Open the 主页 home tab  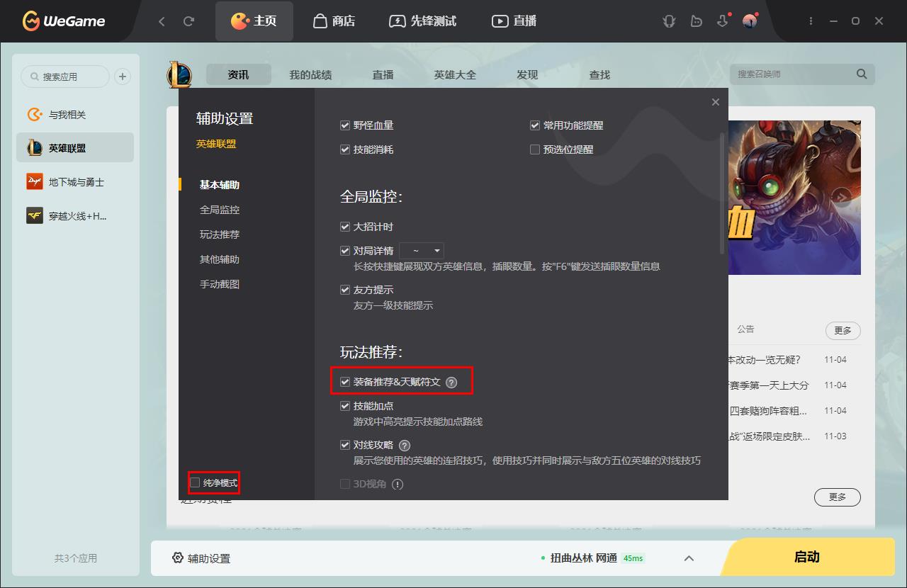(x=254, y=21)
